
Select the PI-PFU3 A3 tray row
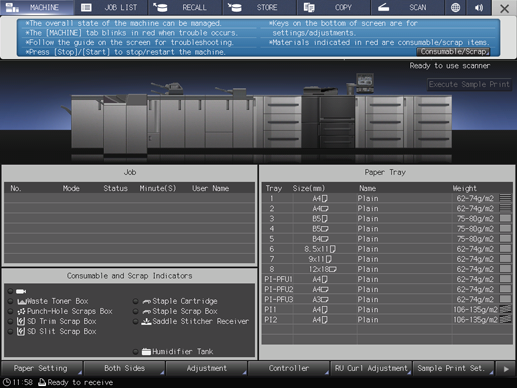[x=387, y=299]
